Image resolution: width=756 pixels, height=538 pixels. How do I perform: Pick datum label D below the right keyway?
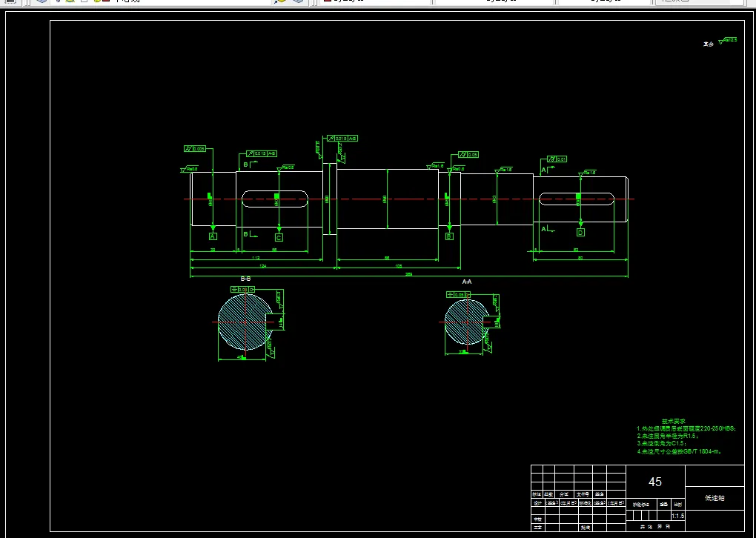point(580,233)
